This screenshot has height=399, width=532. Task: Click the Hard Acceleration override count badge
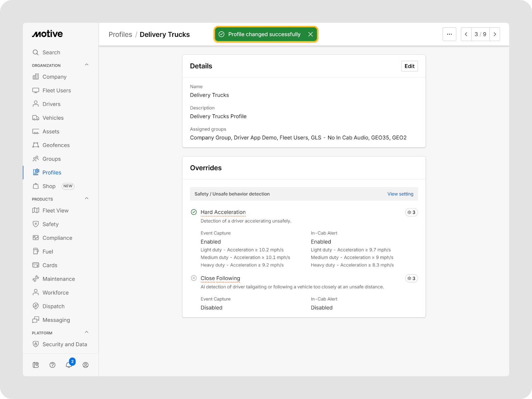click(x=411, y=212)
